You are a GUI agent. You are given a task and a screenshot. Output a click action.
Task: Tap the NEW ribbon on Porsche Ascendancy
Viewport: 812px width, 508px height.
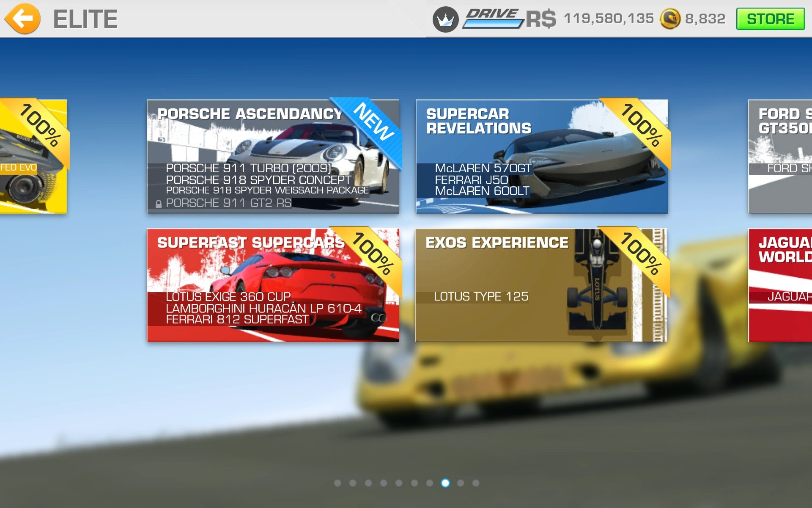coord(373,122)
